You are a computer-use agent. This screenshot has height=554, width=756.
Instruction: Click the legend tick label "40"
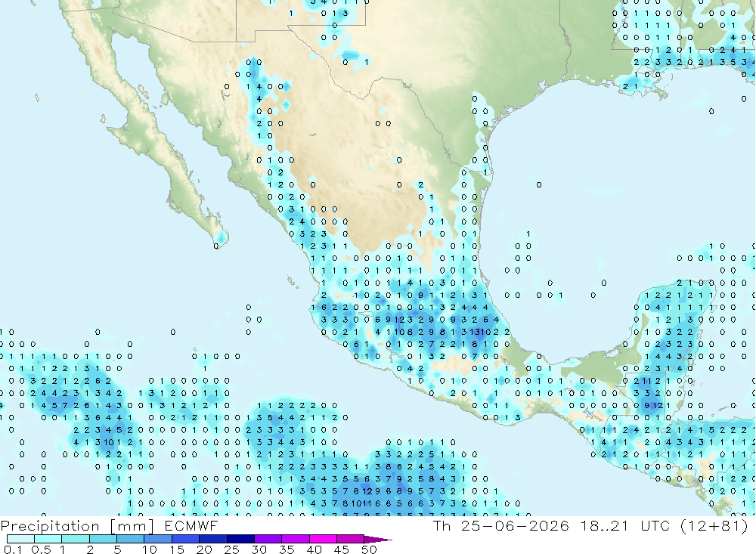(x=314, y=549)
